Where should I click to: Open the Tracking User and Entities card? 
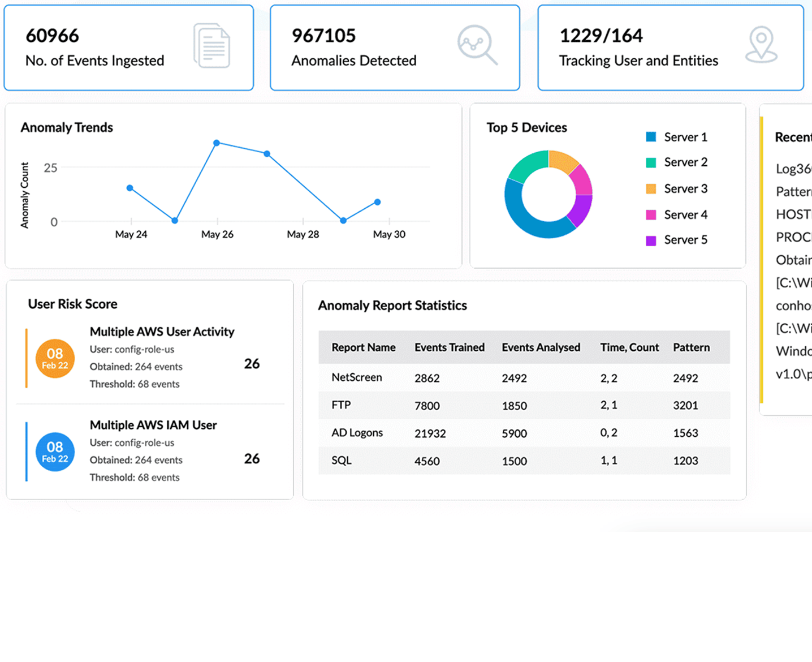coord(671,48)
